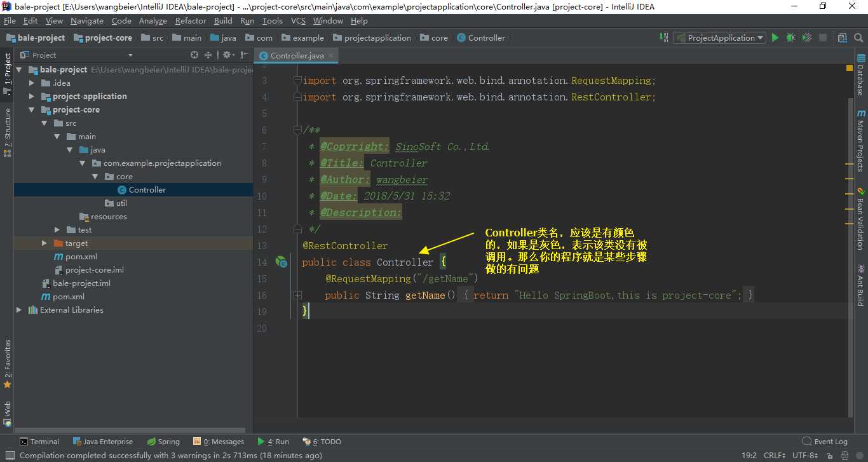Select the root pom.xml below bale-project.iml
Image resolution: width=868 pixels, height=462 pixels.
63,296
